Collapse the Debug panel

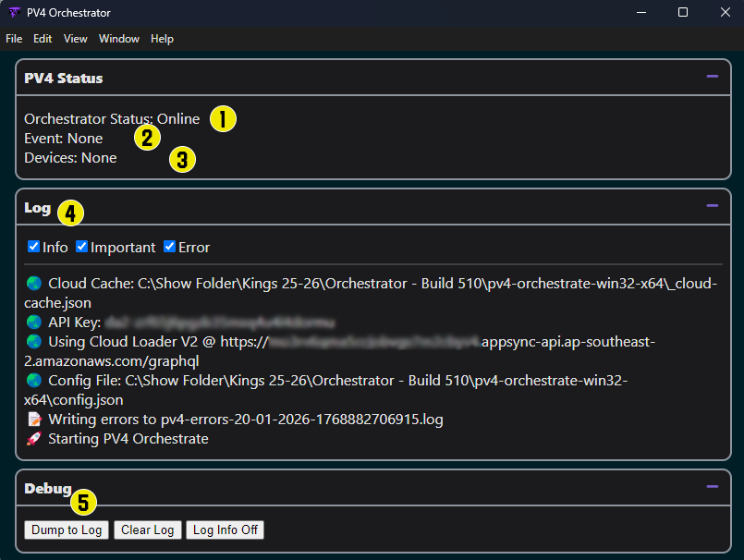pos(713,486)
